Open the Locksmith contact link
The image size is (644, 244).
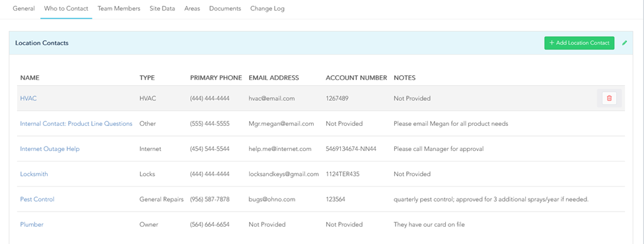coord(34,174)
